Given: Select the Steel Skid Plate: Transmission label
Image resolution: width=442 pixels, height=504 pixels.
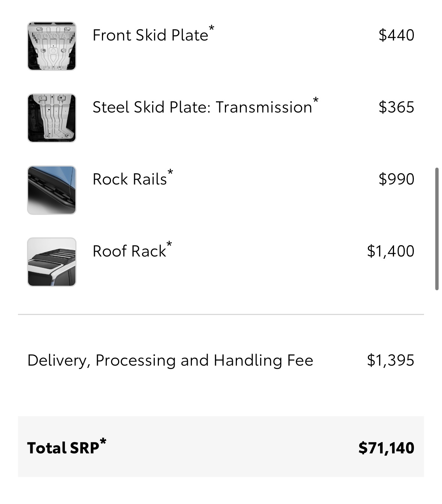Looking at the screenshot, I should click(x=202, y=107).
